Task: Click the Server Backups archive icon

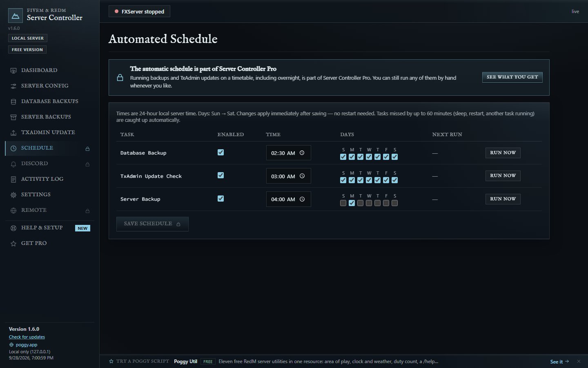Action: (x=13, y=117)
